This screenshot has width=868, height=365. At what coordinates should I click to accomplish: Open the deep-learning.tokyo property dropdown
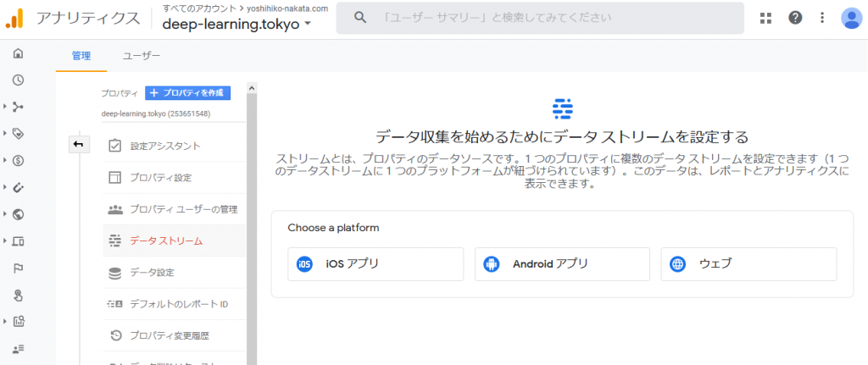point(236,25)
